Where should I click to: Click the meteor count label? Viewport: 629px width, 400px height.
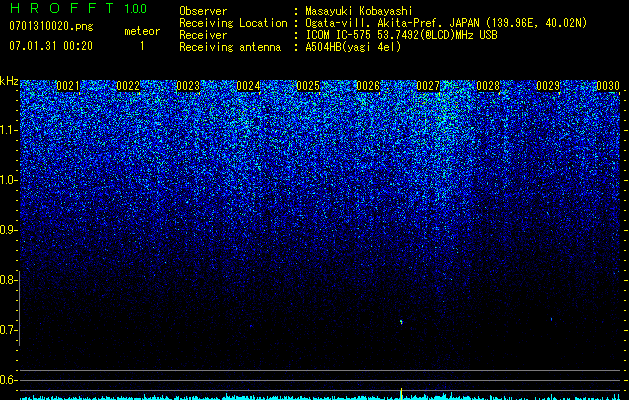142,31
